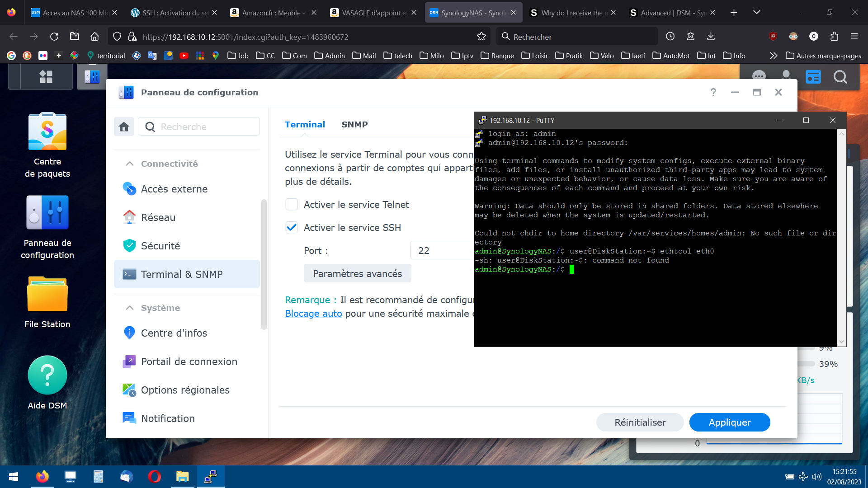Click the DSM main menu grid icon
The image size is (868, 488).
46,77
